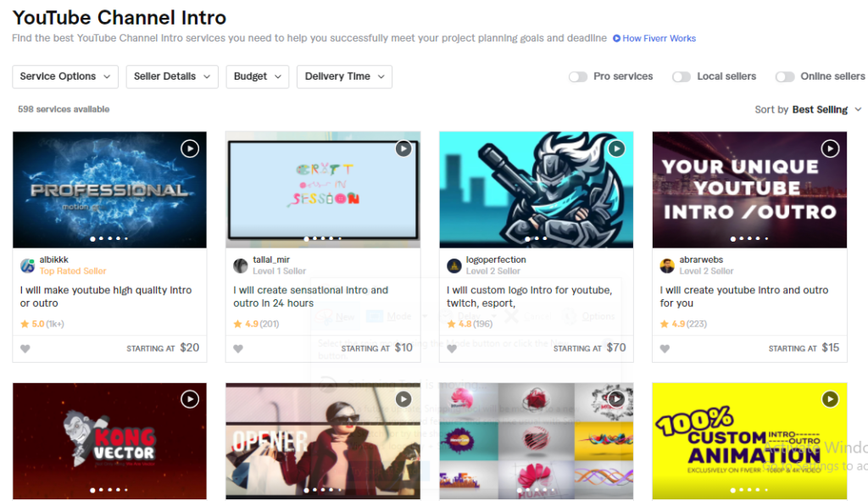Play video preview on albikkk's gig
The image size is (868, 501).
190,148
